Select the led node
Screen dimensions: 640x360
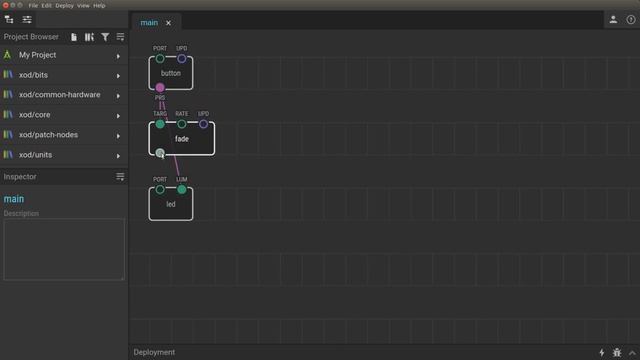pyautogui.click(x=171, y=204)
